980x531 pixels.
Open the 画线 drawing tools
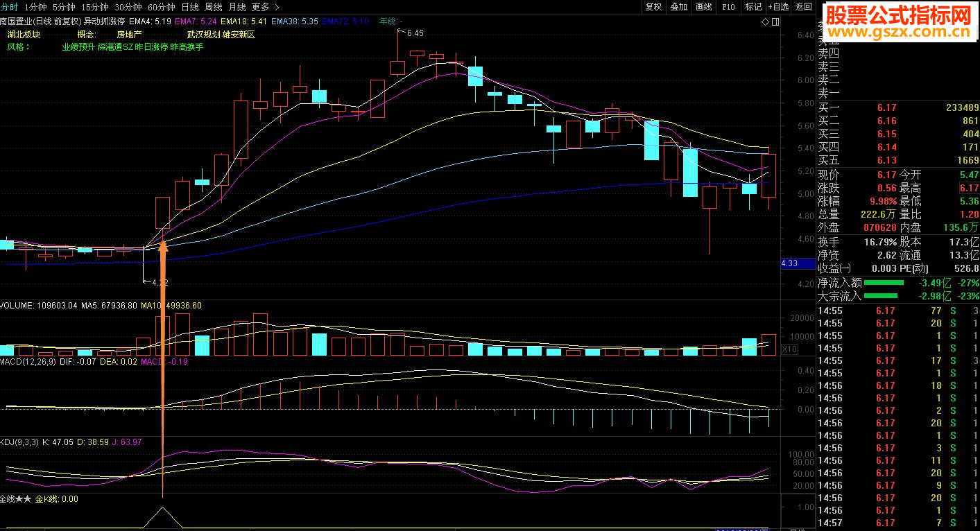click(703, 7)
